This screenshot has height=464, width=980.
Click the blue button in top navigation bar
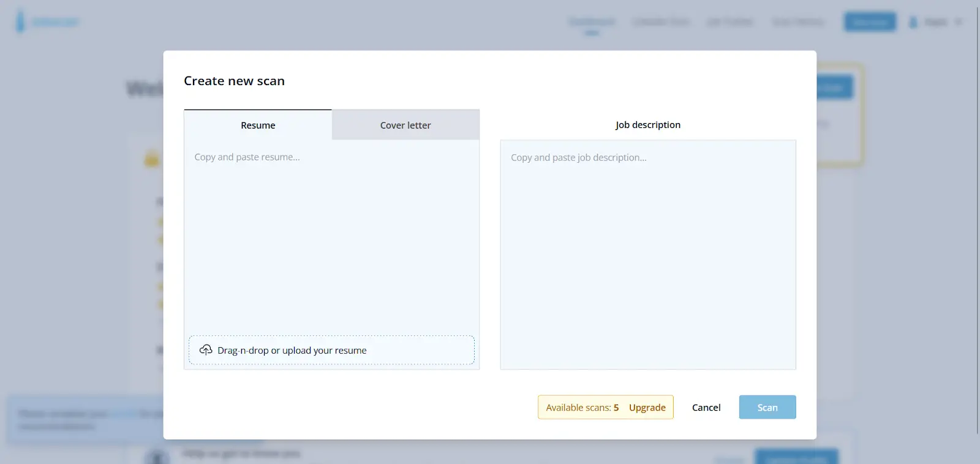click(x=870, y=22)
